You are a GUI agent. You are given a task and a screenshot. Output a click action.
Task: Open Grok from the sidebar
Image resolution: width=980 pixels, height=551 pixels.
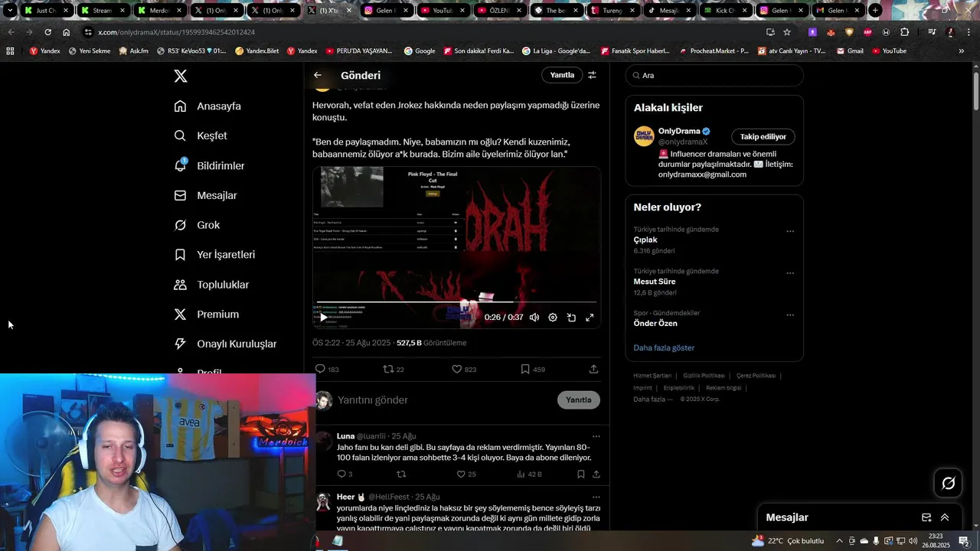point(197,225)
